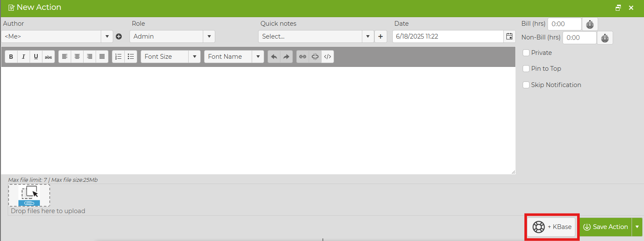The width and height of the screenshot is (644, 241).
Task: Click the file upload drop zone
Action: point(29,196)
